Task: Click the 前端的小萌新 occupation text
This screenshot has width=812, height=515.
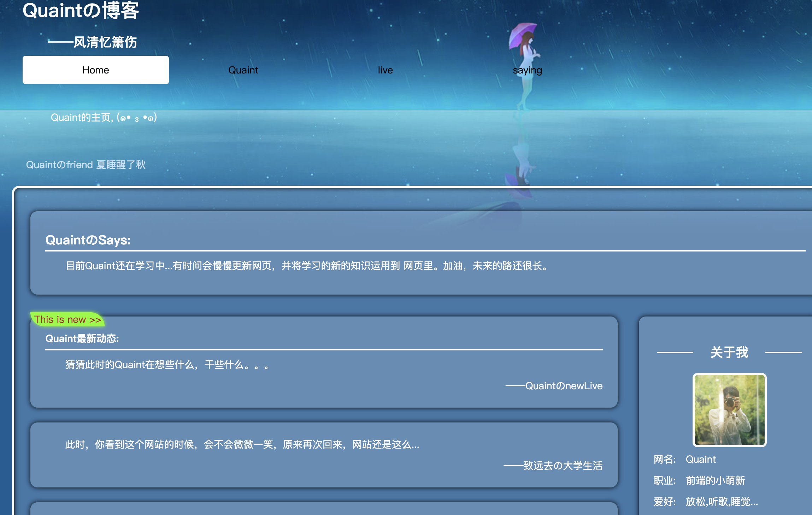Action: click(x=715, y=480)
